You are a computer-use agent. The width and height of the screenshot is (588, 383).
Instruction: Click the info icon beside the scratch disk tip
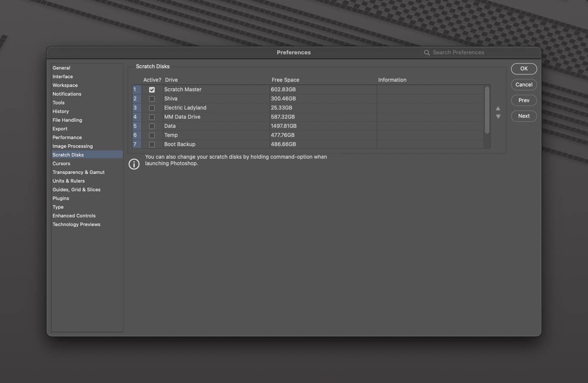[x=134, y=164]
